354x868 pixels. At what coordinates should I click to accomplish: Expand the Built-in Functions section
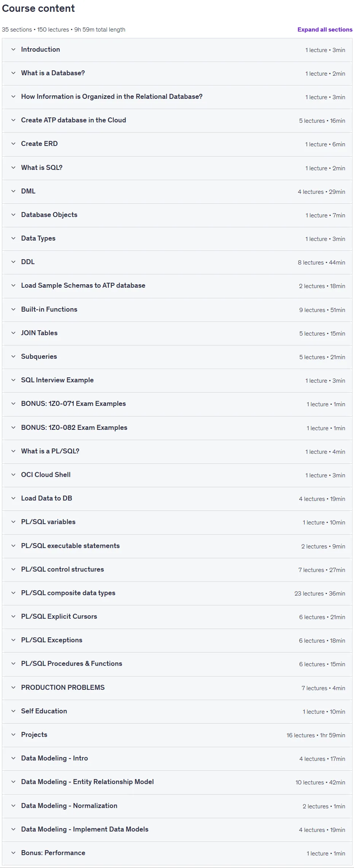click(177, 310)
